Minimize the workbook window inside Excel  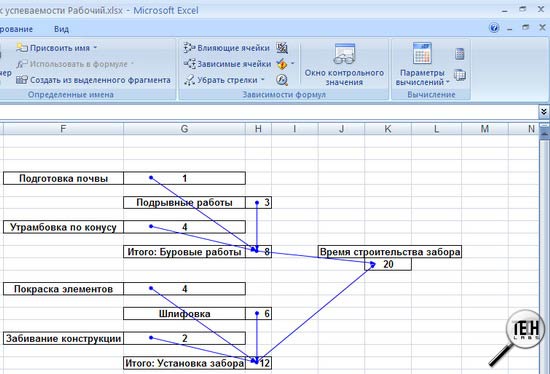pos(510,28)
